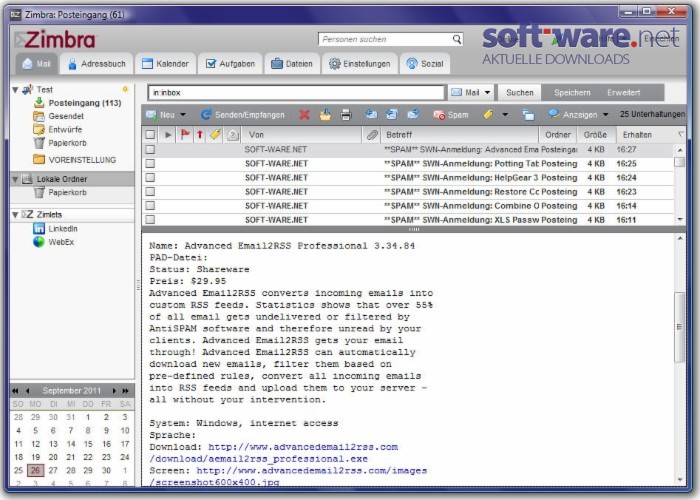This screenshot has width=700, height=500.
Task: Check the Advanced Ema message checkbox
Action: [x=150, y=150]
